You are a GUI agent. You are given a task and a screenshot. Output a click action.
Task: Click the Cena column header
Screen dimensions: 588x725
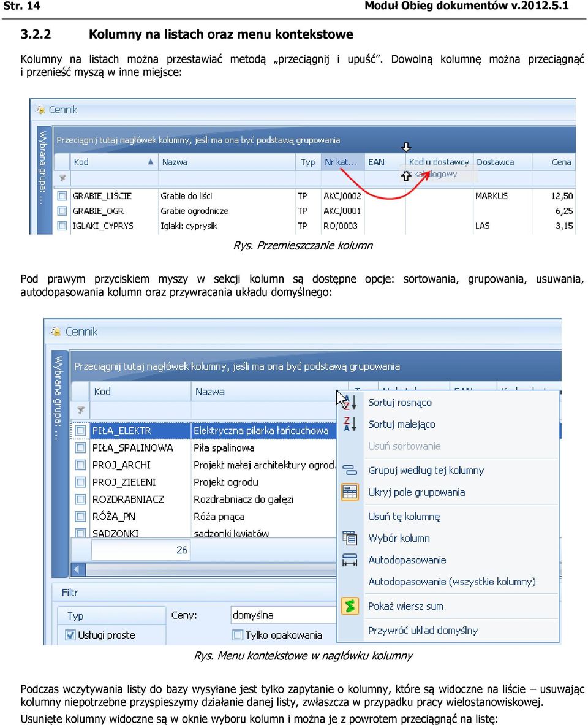coord(554,162)
